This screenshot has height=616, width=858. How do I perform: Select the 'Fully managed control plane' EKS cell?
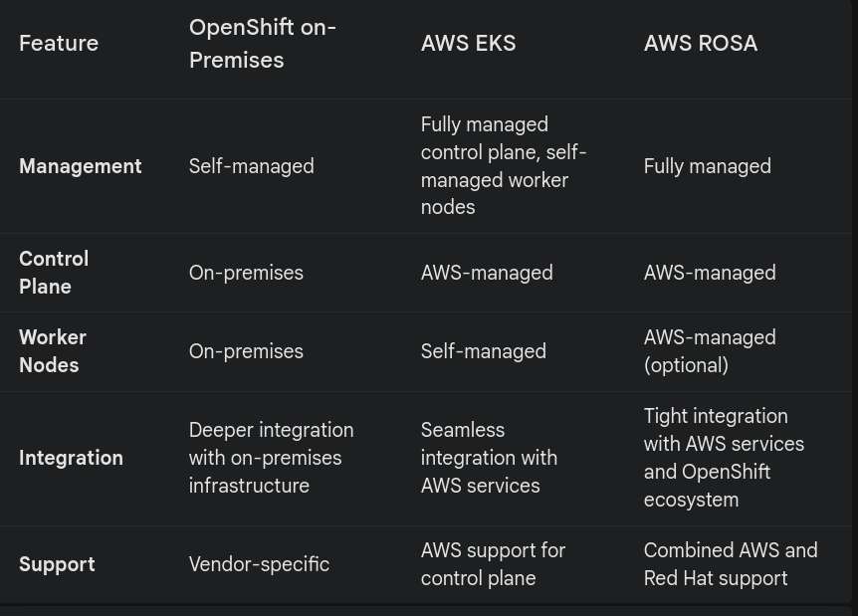503,166
